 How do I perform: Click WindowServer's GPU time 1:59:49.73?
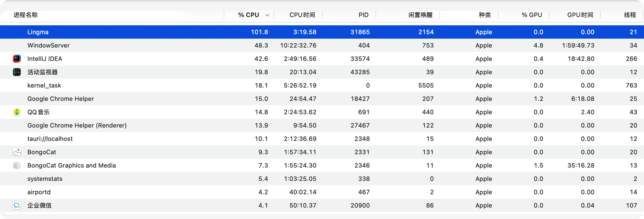click(578, 45)
